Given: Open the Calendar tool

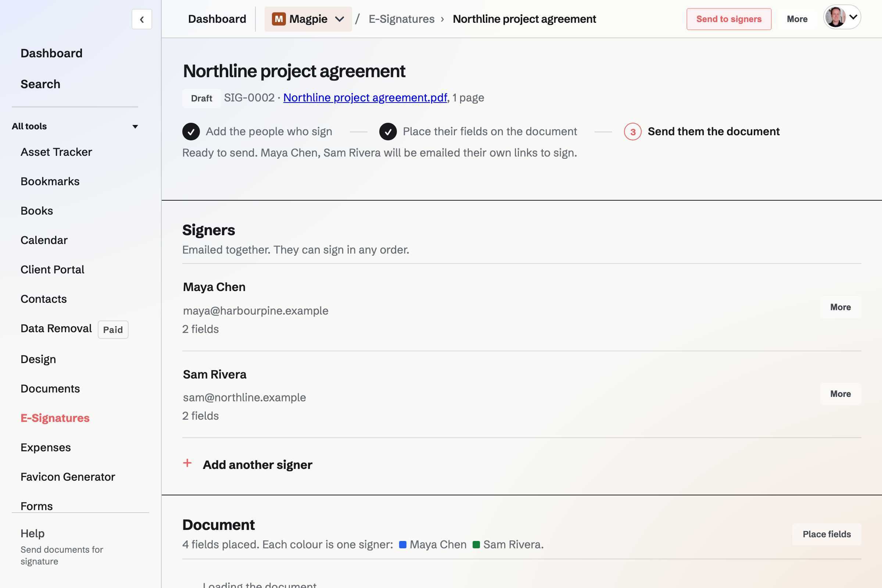Looking at the screenshot, I should 44,240.
